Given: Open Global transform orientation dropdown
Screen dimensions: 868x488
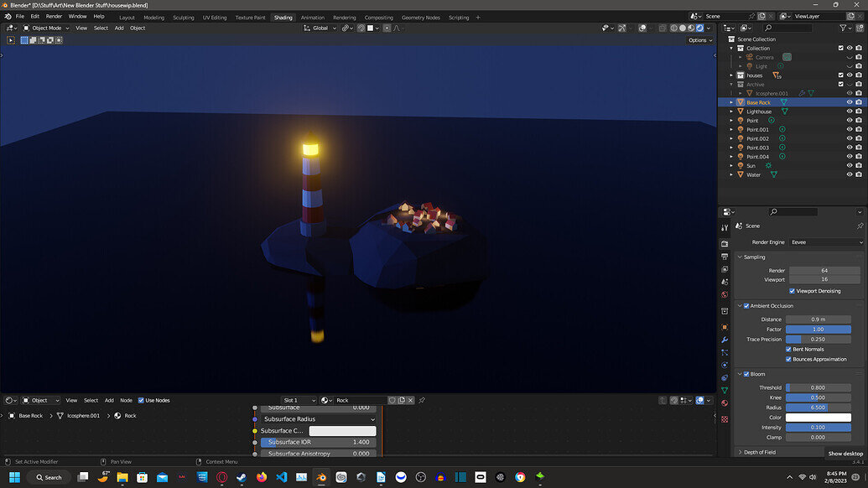Looking at the screenshot, I should 320,28.
